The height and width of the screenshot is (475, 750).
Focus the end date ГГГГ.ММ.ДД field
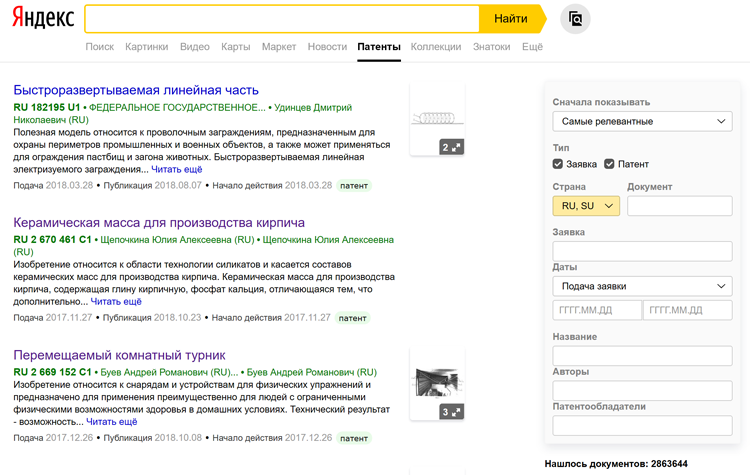pyautogui.click(x=687, y=310)
